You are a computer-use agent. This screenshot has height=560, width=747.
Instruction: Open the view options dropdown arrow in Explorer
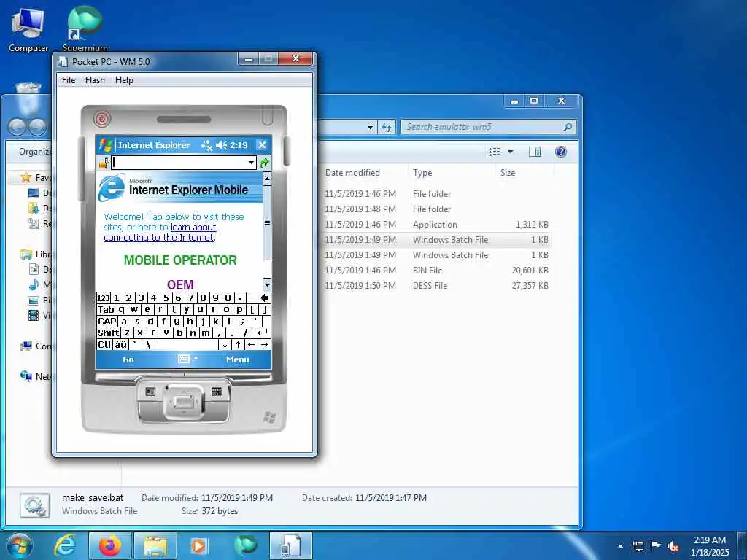coord(510,152)
